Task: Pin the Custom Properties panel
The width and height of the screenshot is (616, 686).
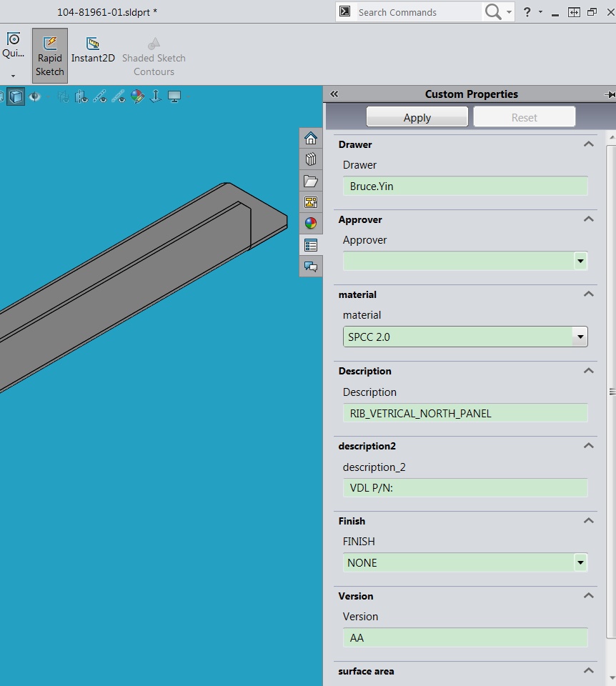Action: click(610, 94)
